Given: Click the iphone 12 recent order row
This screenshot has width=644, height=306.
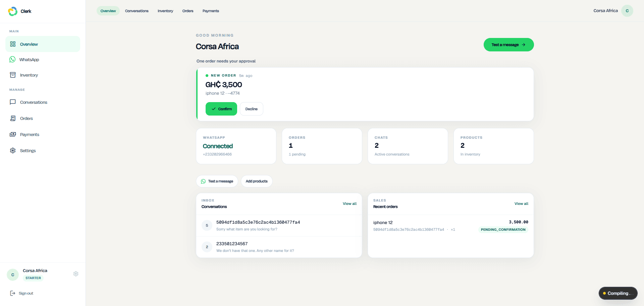Looking at the screenshot, I should click(x=451, y=226).
